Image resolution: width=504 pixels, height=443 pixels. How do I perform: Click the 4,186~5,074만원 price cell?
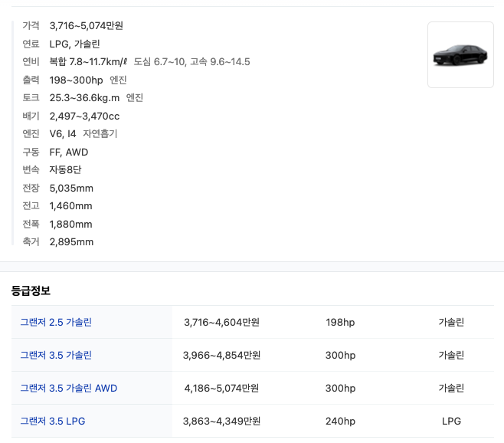(222, 388)
